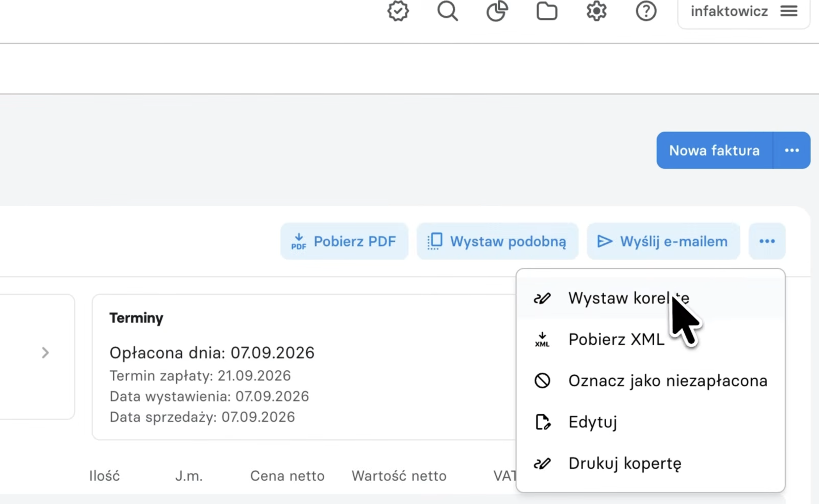Click the Wartość netto column header

[399, 476]
